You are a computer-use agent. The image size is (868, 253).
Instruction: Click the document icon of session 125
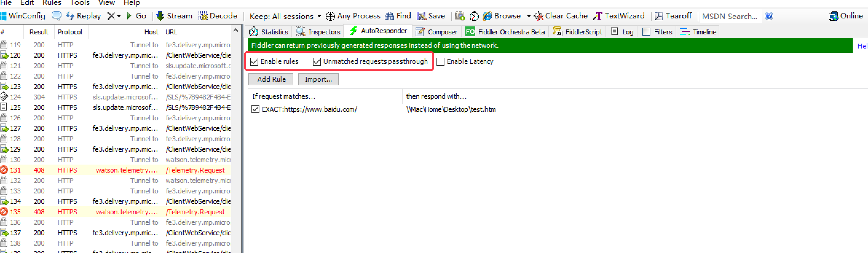(3, 107)
